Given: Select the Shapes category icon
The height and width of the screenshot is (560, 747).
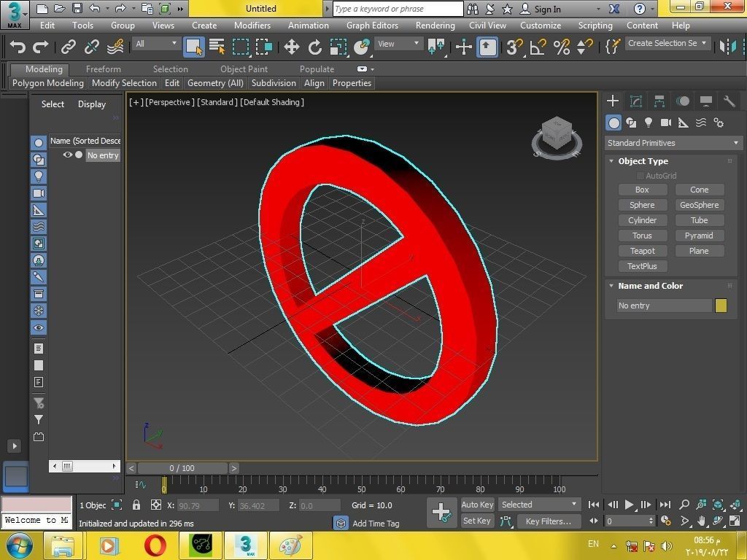Looking at the screenshot, I should (x=631, y=122).
